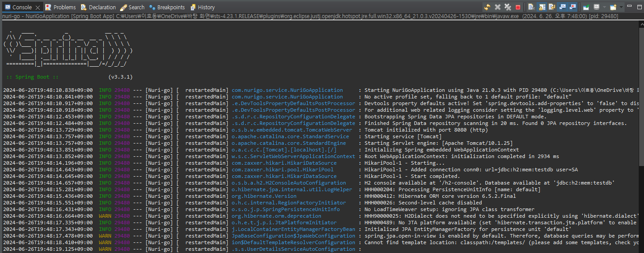The height and width of the screenshot is (253, 644).
Task: Click 'No active profile set' log message
Action: coord(468,97)
